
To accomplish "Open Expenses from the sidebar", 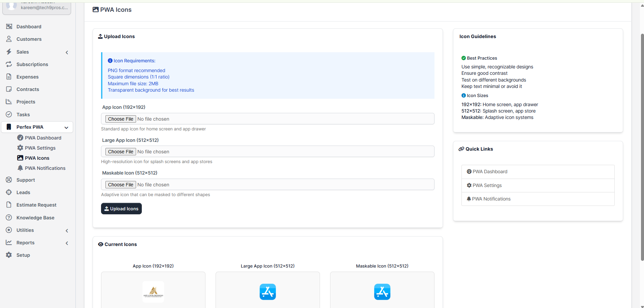I will pyautogui.click(x=37, y=77).
